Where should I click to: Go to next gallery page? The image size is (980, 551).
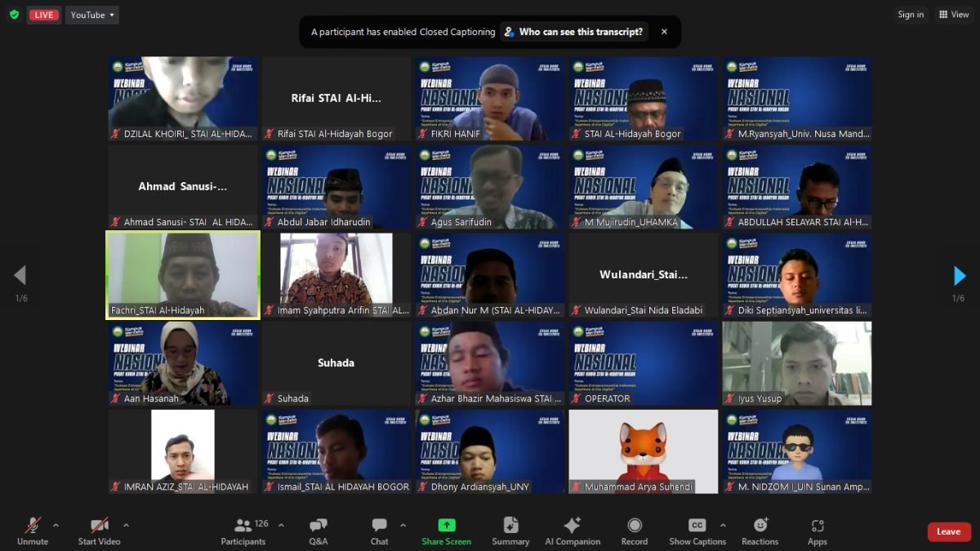[958, 275]
